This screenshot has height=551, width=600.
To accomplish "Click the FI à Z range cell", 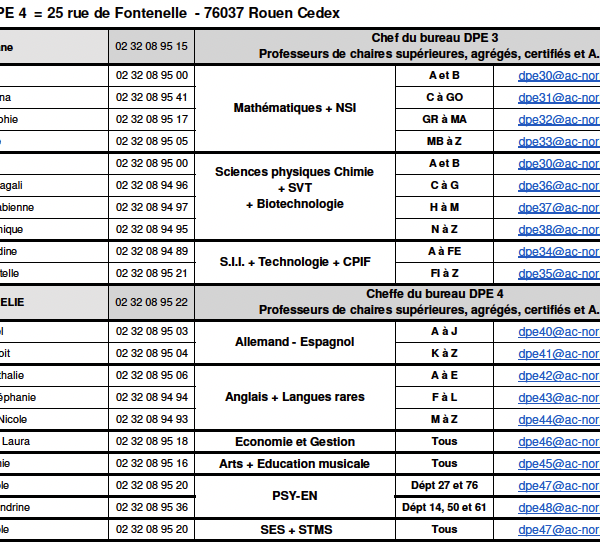I will (444, 274).
